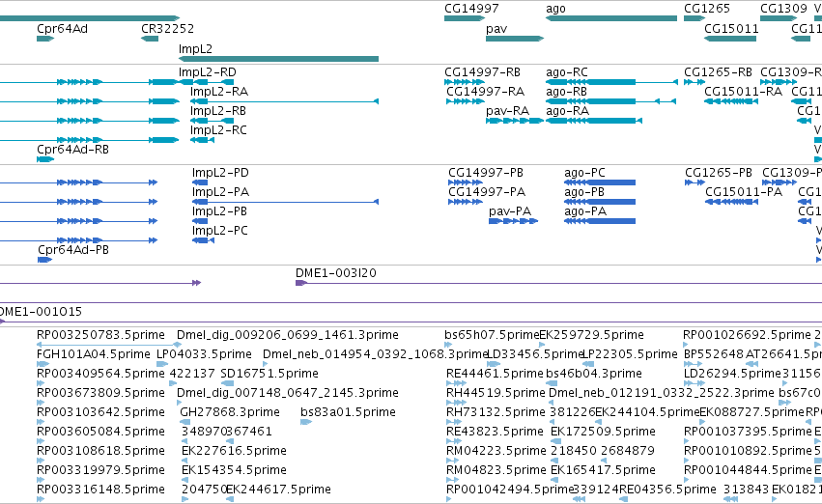The width and height of the screenshot is (822, 504).
Task: Select the EK165417.5prime label
Action: pyautogui.click(x=603, y=471)
